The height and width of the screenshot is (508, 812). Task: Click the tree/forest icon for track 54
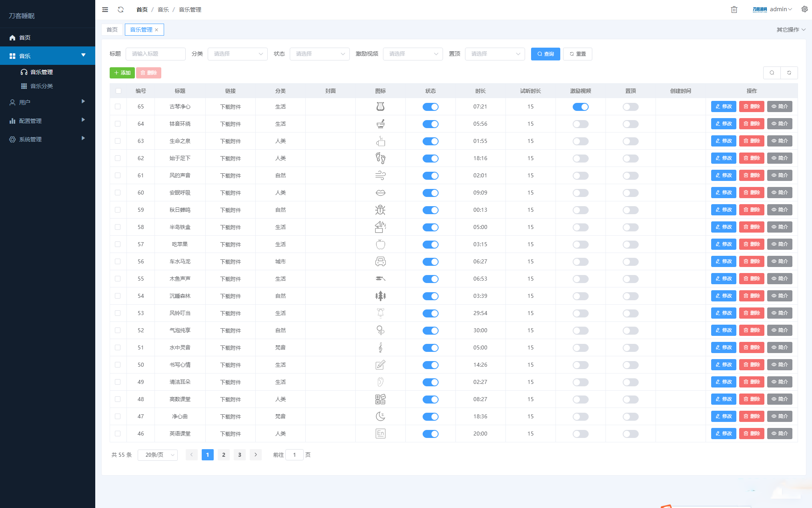[380, 295]
